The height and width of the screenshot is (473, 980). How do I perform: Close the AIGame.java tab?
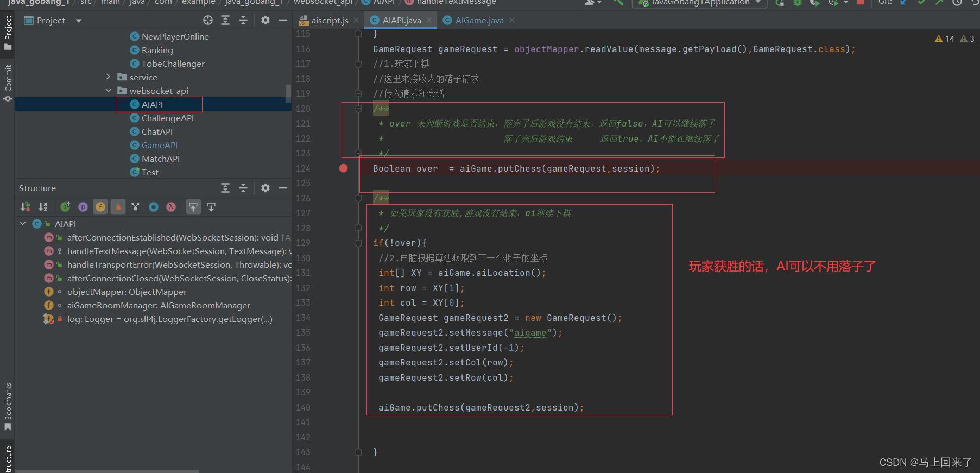[x=512, y=20]
